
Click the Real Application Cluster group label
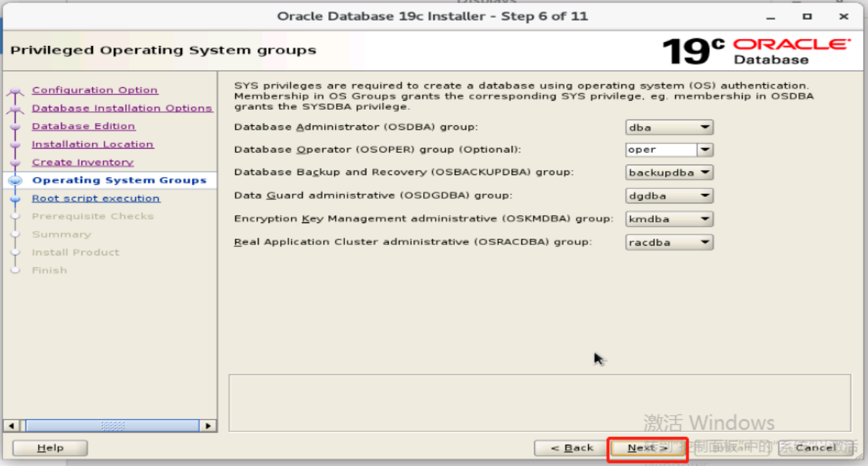pos(413,242)
